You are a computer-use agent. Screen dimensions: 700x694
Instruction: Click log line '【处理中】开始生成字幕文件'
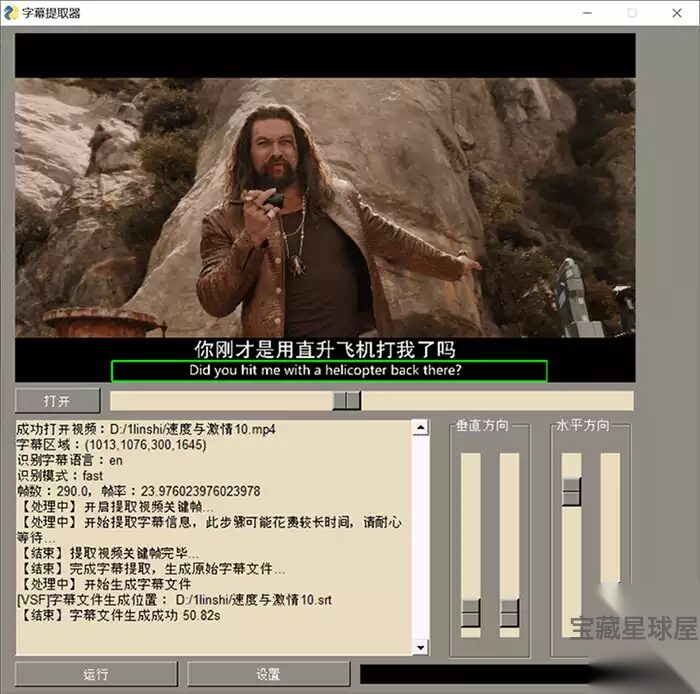[x=104, y=584]
